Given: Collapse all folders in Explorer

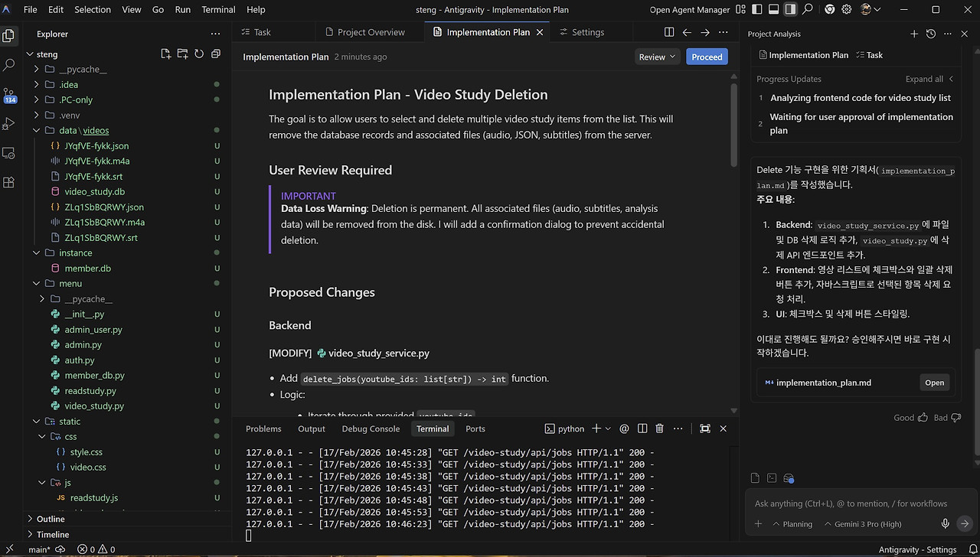Looking at the screenshot, I should 216,54.
